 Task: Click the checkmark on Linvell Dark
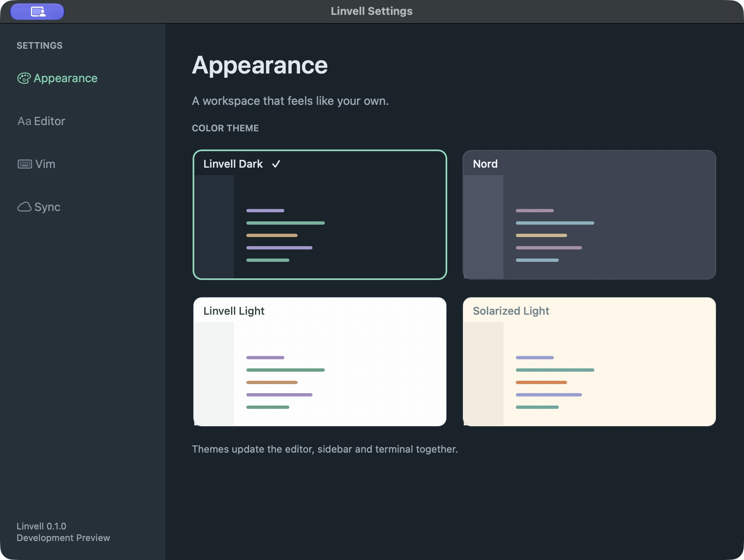pyautogui.click(x=276, y=164)
